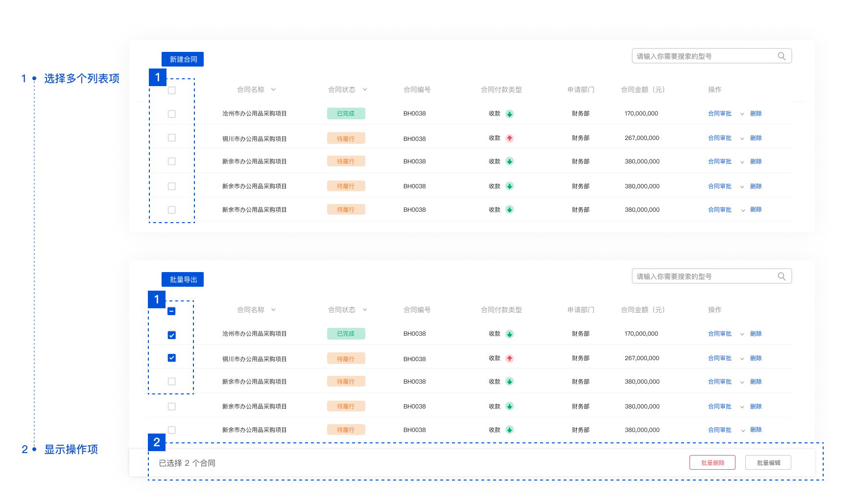The image size is (854, 504).
Task: Click amount 170,000,000 in 新建合同 panel
Action: coord(641,114)
